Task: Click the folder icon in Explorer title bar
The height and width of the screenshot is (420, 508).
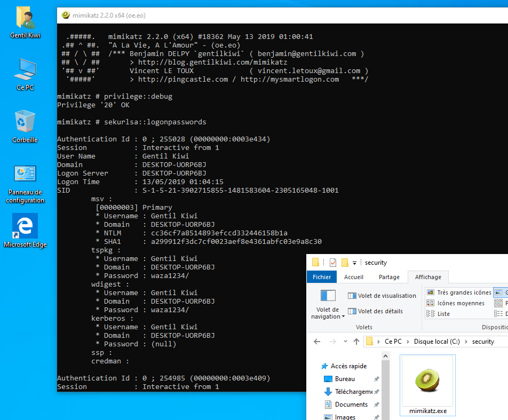Action: [315, 262]
